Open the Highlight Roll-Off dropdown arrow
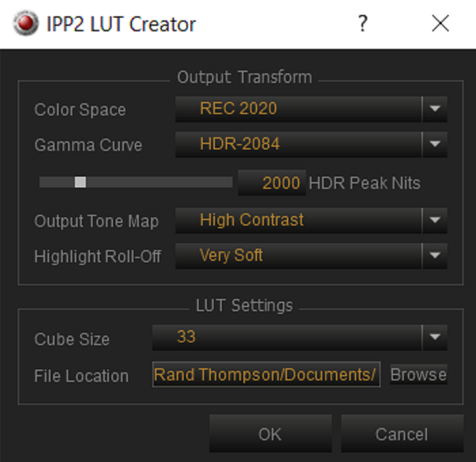The height and width of the screenshot is (462, 476). click(435, 256)
